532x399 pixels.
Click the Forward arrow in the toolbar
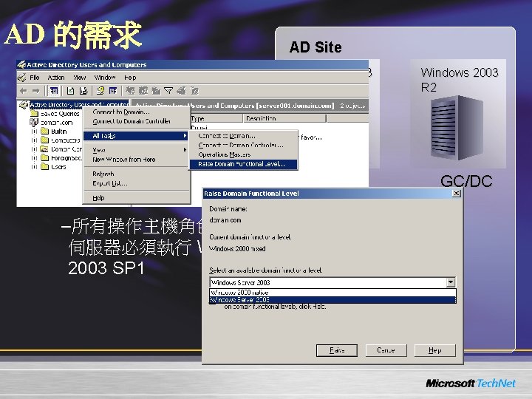tap(35, 91)
